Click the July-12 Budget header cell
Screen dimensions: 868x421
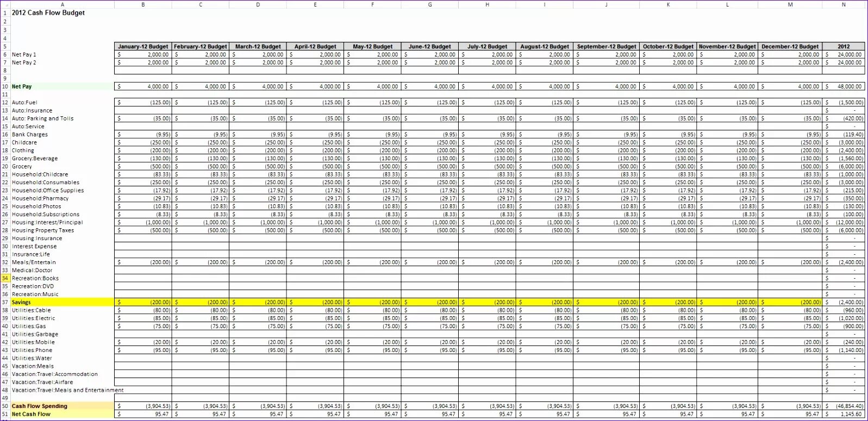point(487,47)
